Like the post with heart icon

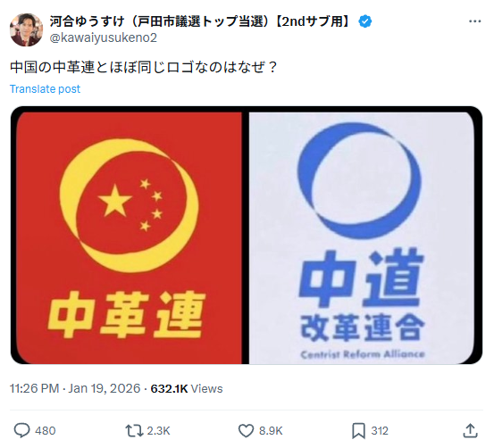[x=246, y=431]
